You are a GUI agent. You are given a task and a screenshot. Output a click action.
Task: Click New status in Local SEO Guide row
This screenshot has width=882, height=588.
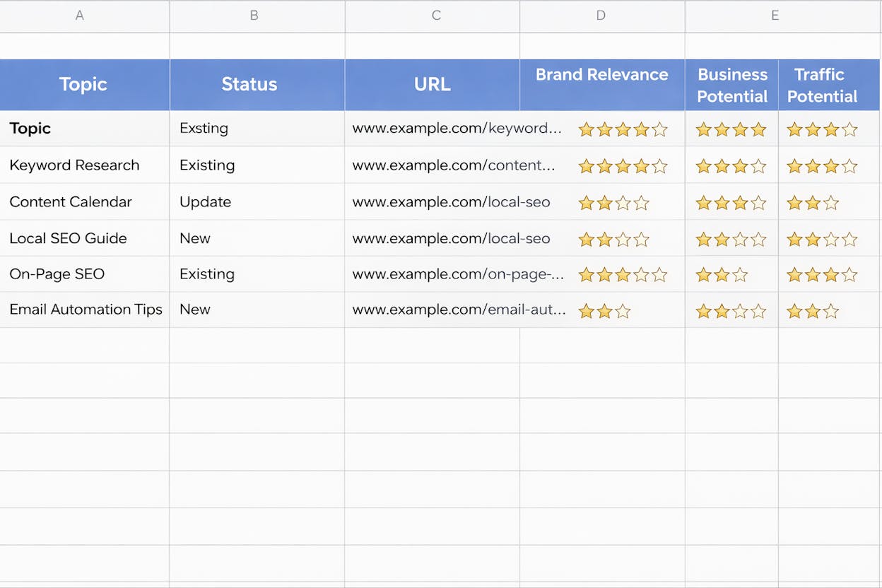257,238
